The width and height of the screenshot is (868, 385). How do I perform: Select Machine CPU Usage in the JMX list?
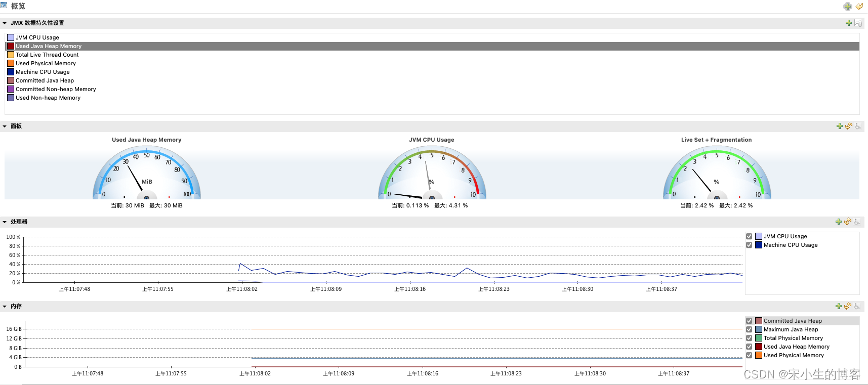point(432,72)
